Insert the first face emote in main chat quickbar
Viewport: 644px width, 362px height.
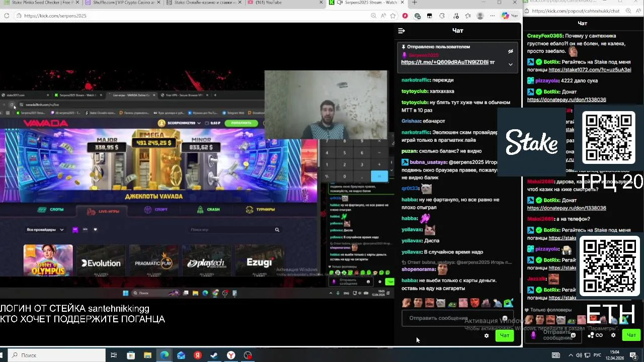tap(407, 303)
